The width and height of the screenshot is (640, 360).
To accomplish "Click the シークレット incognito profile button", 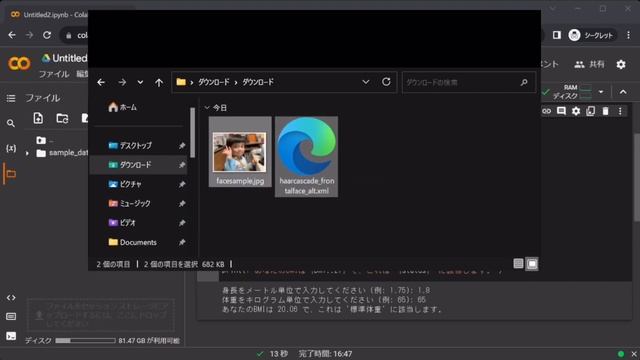I will pyautogui.click(x=591, y=35).
